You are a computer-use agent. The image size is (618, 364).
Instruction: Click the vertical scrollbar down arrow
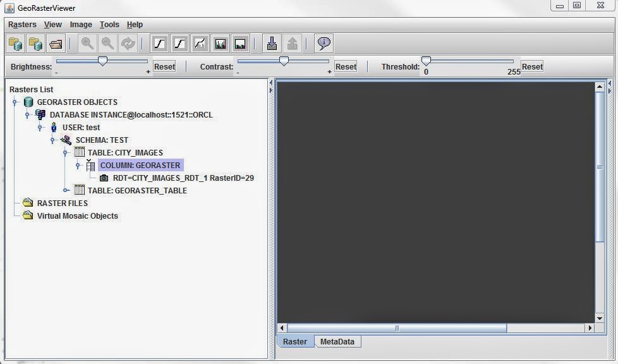(x=600, y=318)
